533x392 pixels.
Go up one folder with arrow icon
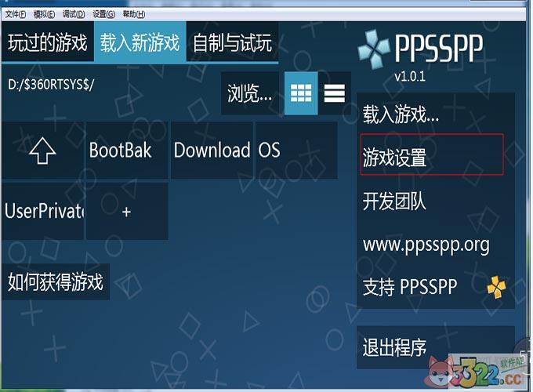click(42, 151)
